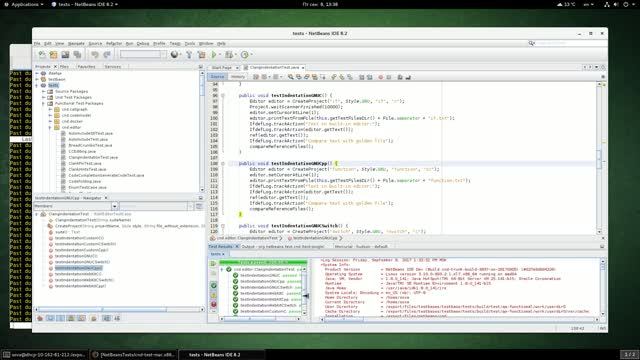Select the History editor view button

[238, 77]
